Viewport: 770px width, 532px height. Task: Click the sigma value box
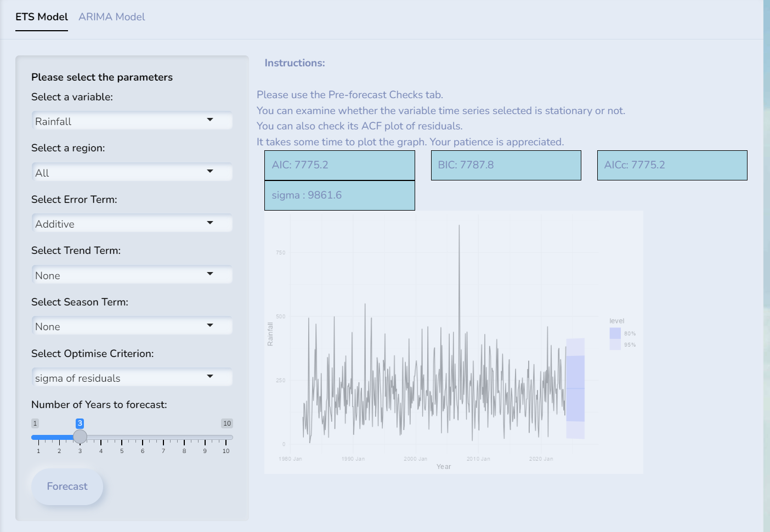coord(339,195)
